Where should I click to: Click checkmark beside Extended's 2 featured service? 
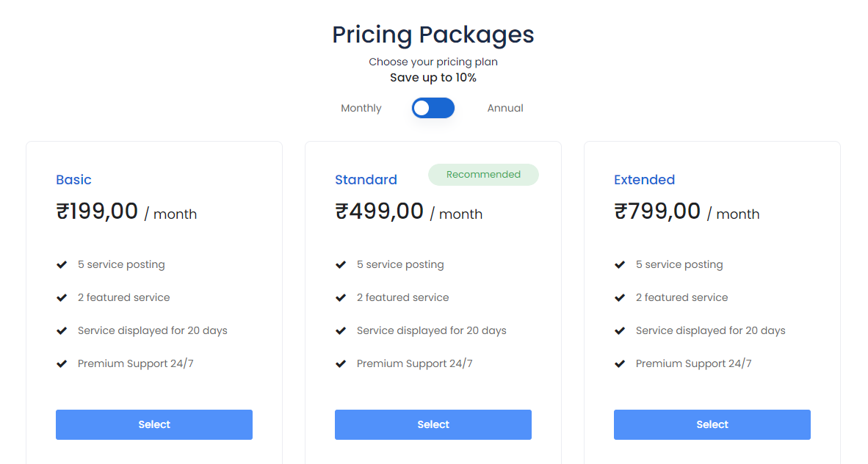pos(620,297)
